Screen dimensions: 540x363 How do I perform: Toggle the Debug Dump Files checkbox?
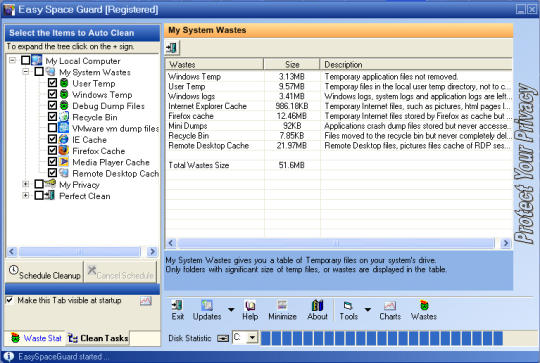click(52, 105)
